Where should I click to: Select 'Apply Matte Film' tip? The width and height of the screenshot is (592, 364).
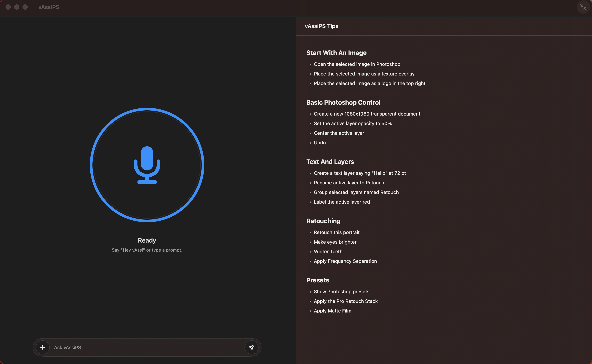pos(332,311)
